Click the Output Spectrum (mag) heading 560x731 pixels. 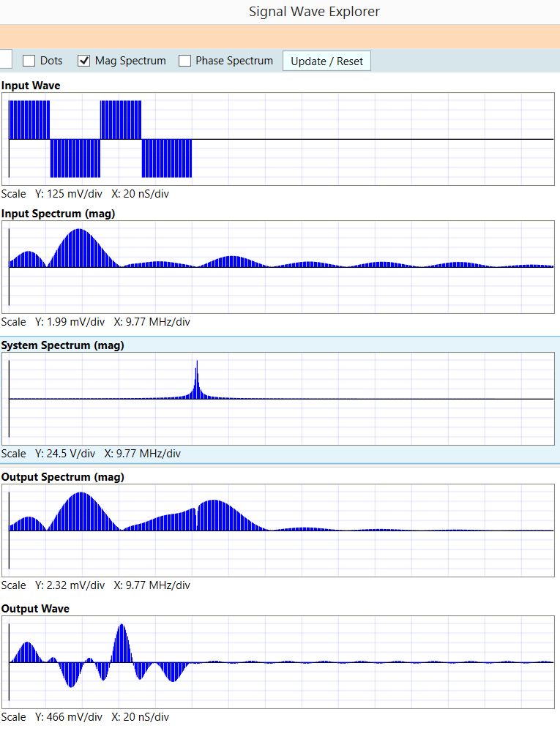click(x=62, y=477)
